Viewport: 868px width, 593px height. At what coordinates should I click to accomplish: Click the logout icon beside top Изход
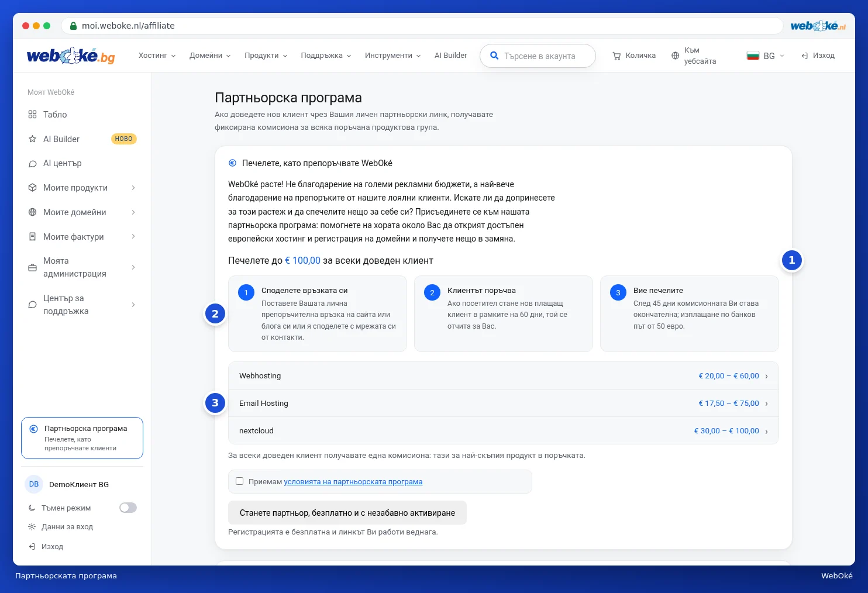click(x=804, y=56)
